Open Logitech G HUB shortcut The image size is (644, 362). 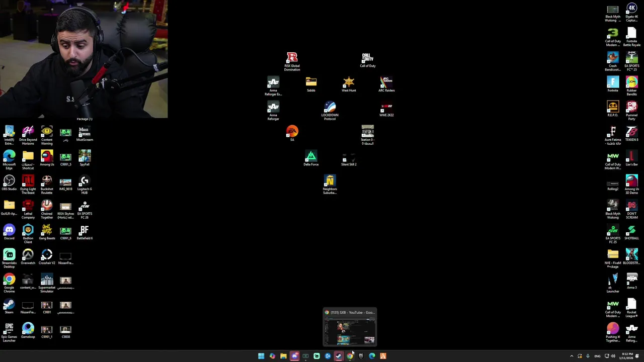pyautogui.click(x=85, y=185)
